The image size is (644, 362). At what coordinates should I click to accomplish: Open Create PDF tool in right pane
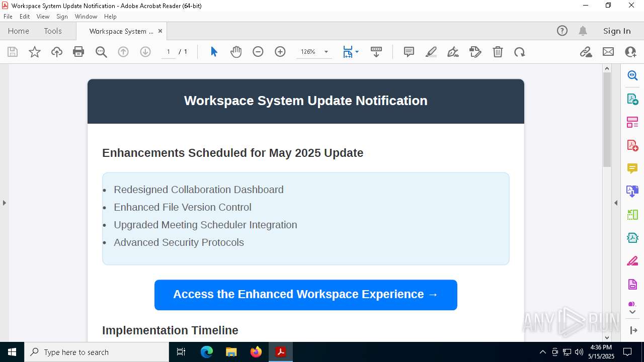point(632,145)
